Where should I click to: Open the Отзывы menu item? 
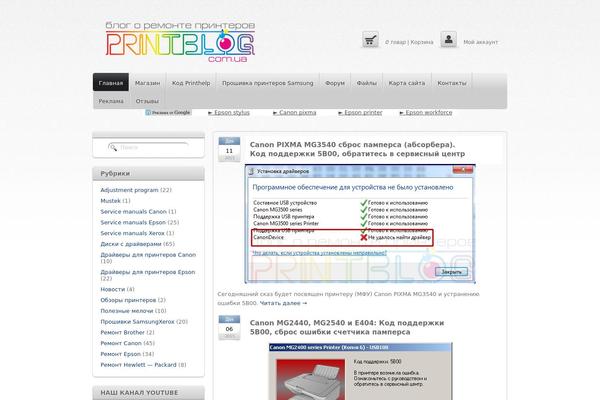[147, 101]
